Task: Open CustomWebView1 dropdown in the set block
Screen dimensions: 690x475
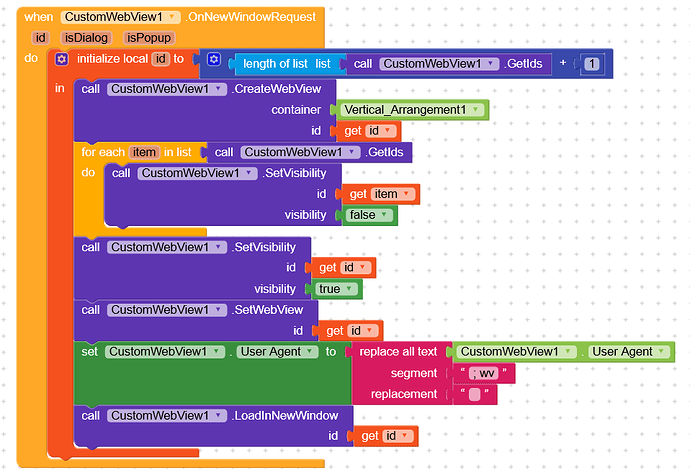Action: pyautogui.click(x=165, y=352)
